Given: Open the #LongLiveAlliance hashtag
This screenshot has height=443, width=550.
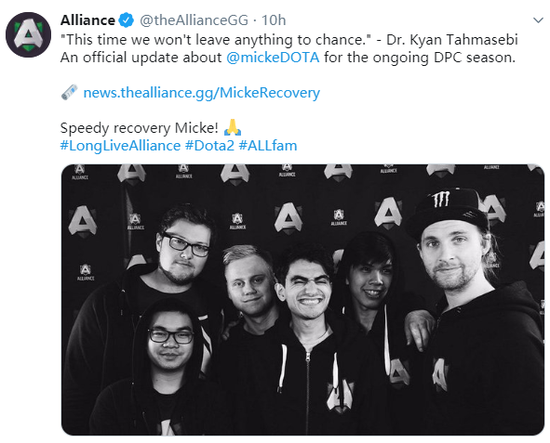Looking at the screenshot, I should point(120,145).
